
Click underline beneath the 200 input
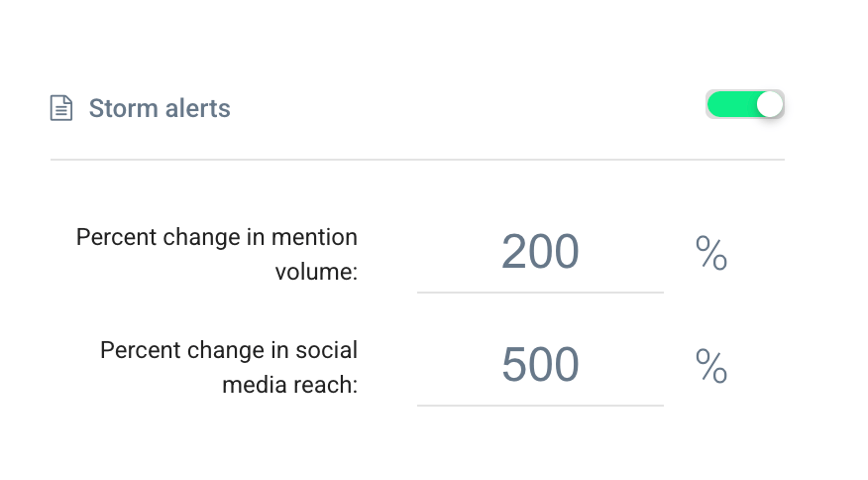coord(540,293)
